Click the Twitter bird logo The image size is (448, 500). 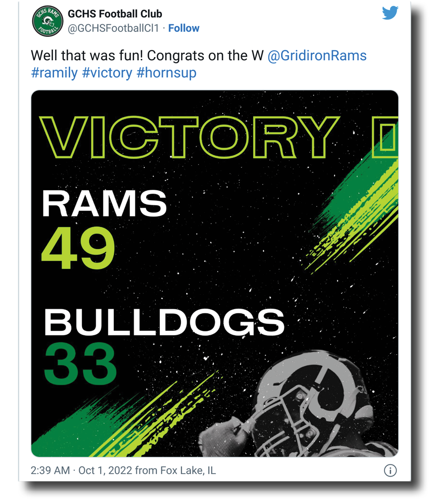coord(390,13)
